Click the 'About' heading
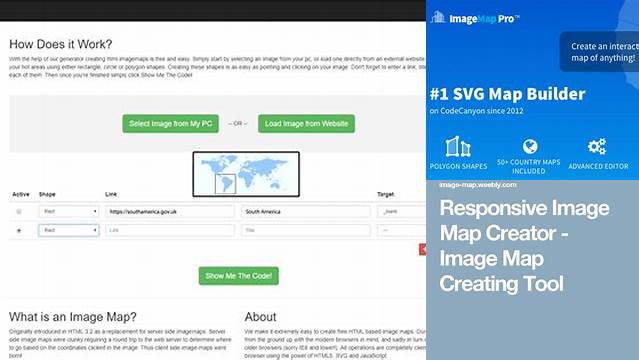The image size is (639, 360). 260,317
